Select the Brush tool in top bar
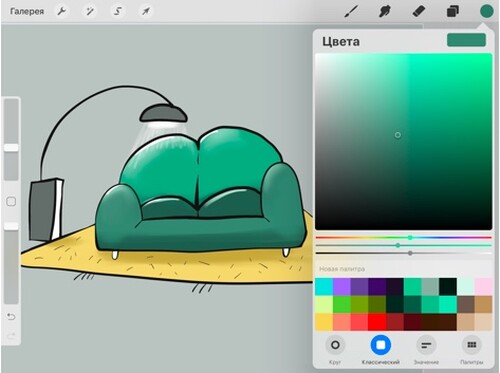 (x=351, y=11)
